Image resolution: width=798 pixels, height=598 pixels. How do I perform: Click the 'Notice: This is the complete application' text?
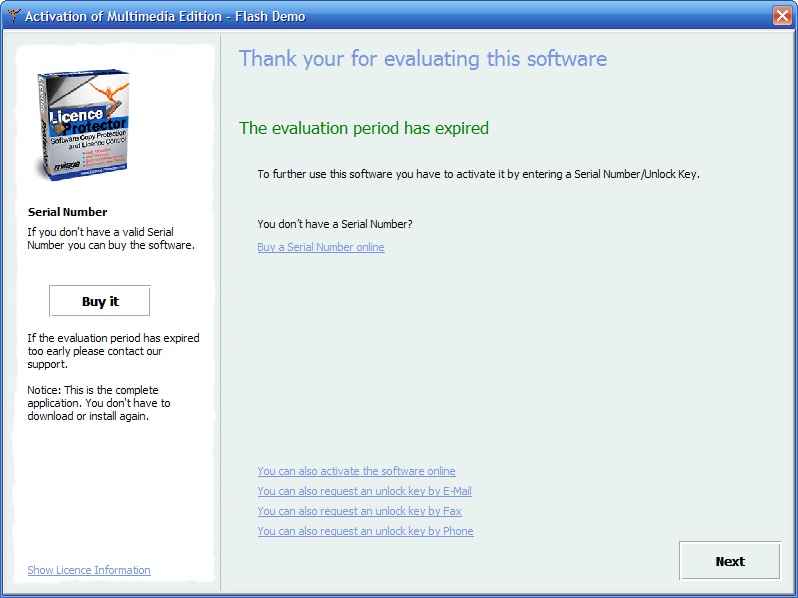99,403
